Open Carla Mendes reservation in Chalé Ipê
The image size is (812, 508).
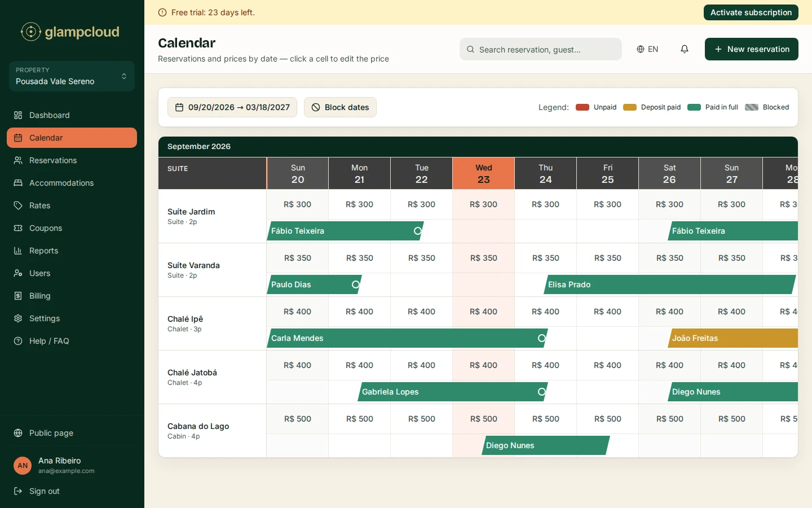coord(407,338)
